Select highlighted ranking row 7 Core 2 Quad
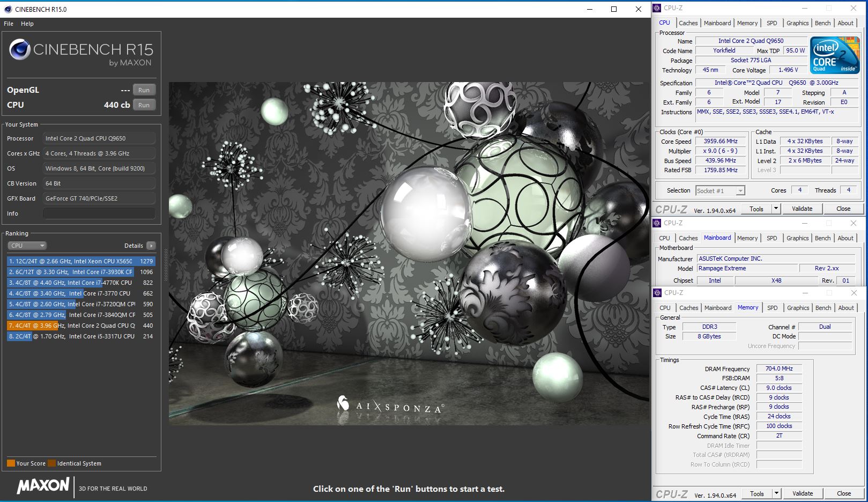The height and width of the screenshot is (502, 868). pos(81,326)
